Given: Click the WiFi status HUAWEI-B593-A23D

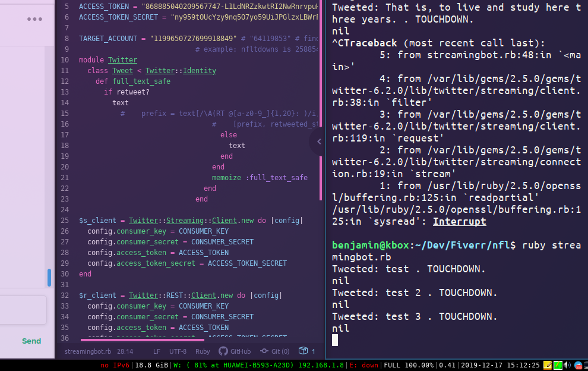Looking at the screenshot, I should pos(258,365).
